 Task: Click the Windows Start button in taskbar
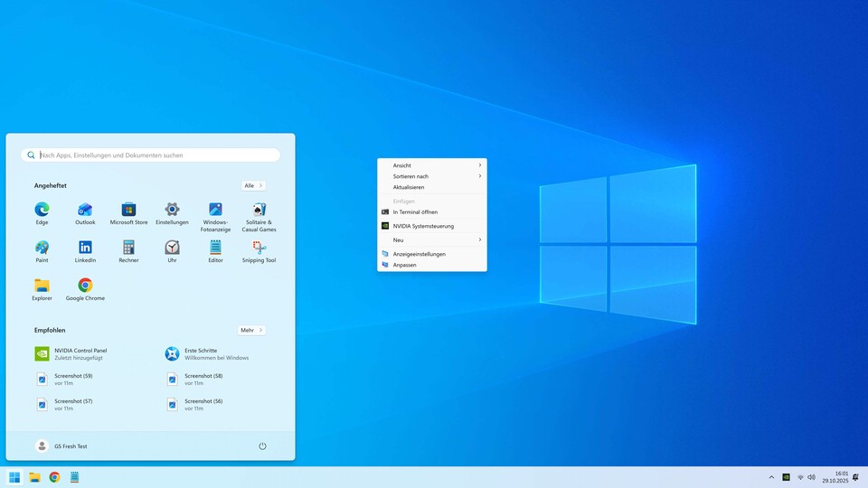(14, 477)
